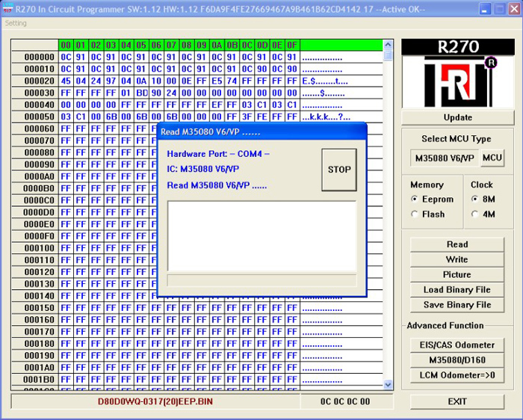
Task: Minimize the R270 programmer window
Action: (x=485, y=9)
